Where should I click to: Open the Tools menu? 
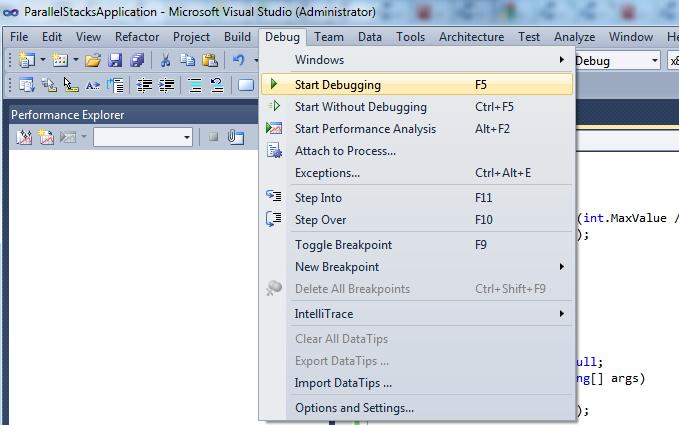click(411, 37)
